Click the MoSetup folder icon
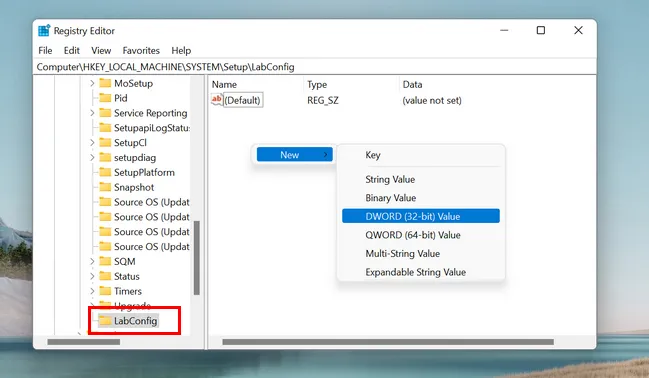 [x=105, y=83]
